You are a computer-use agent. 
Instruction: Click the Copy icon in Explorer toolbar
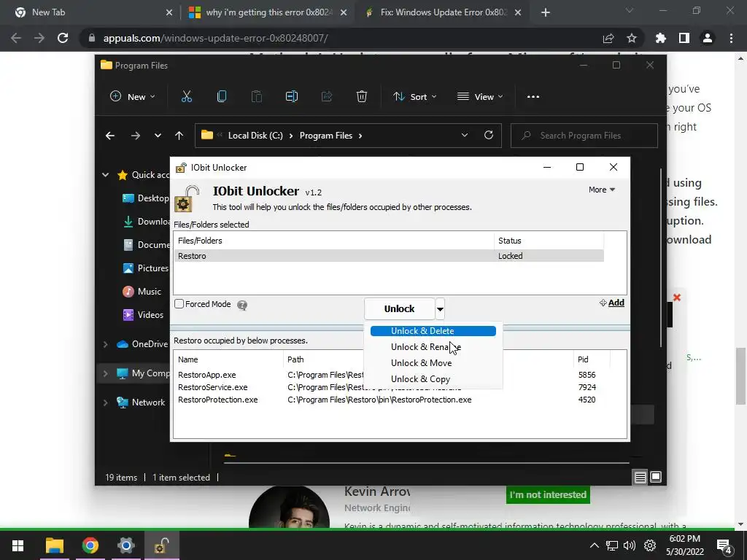[222, 97]
